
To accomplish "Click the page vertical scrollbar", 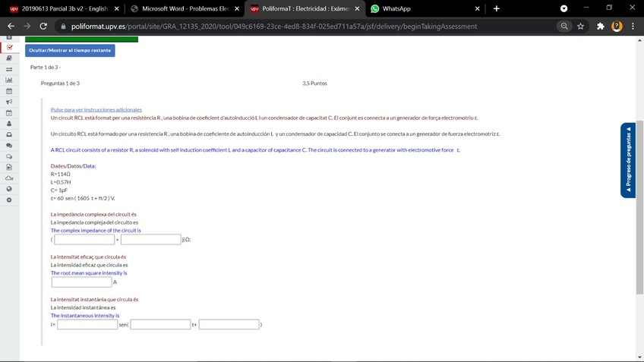I will pyautogui.click(x=639, y=207).
